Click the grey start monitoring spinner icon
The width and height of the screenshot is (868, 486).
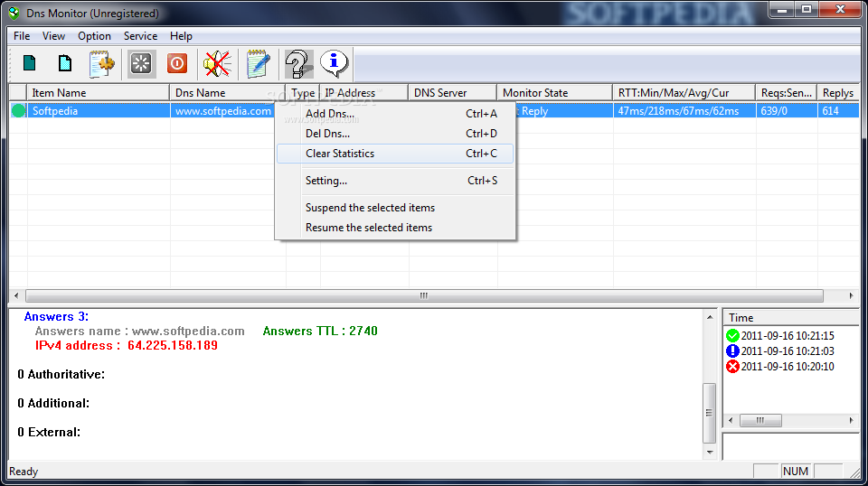click(141, 63)
